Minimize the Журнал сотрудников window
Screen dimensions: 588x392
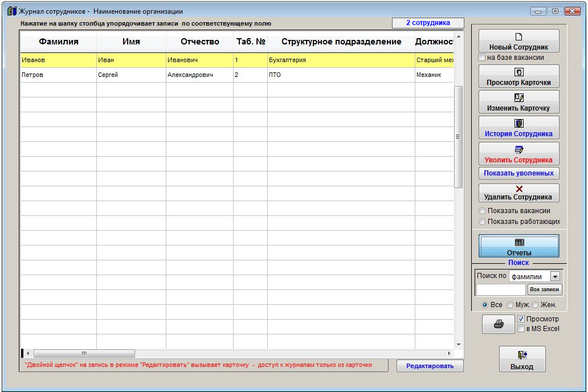[538, 11]
